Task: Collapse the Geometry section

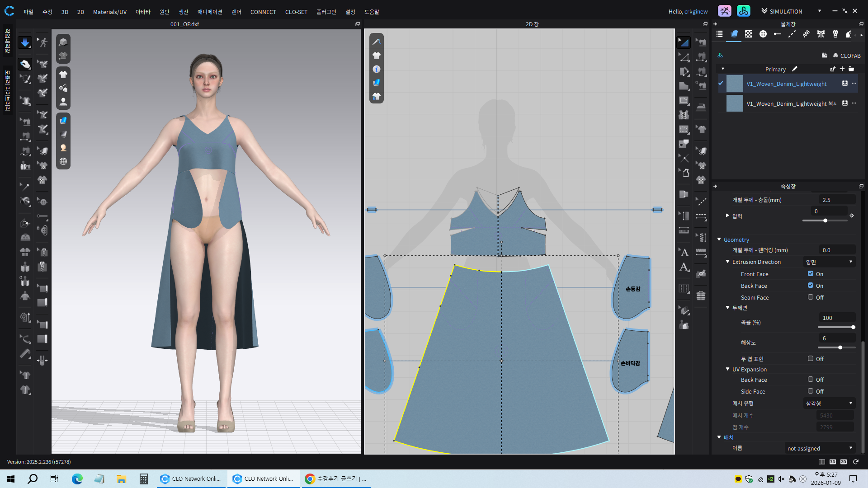Action: point(719,239)
